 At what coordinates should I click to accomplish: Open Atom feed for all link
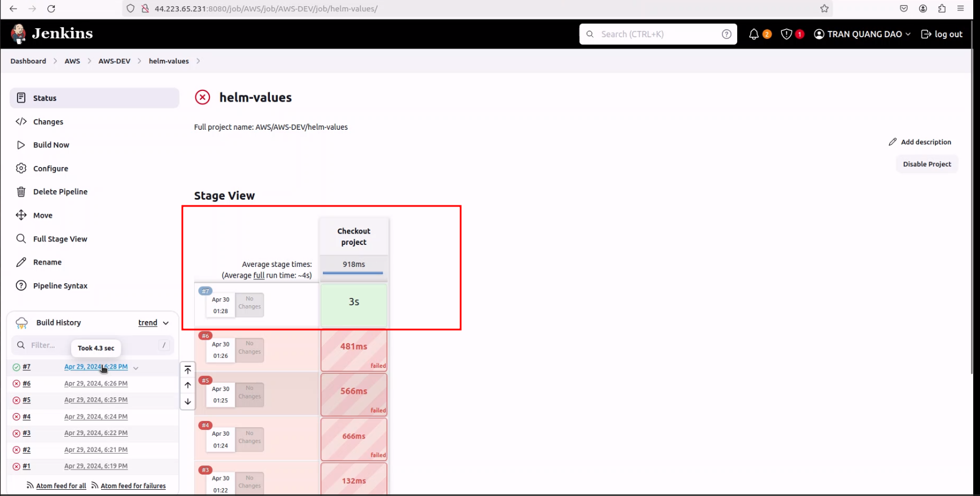[x=61, y=486]
